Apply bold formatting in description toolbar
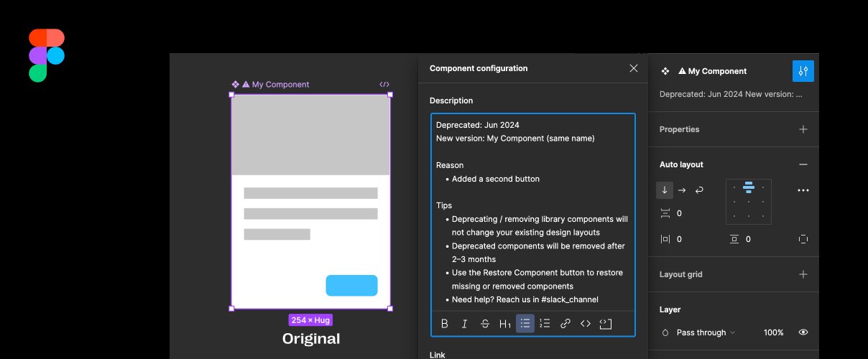Screen dimensions: 868x359 [x=445, y=324]
